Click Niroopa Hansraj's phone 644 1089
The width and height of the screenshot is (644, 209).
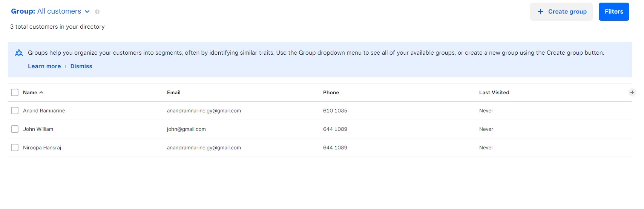(335, 148)
